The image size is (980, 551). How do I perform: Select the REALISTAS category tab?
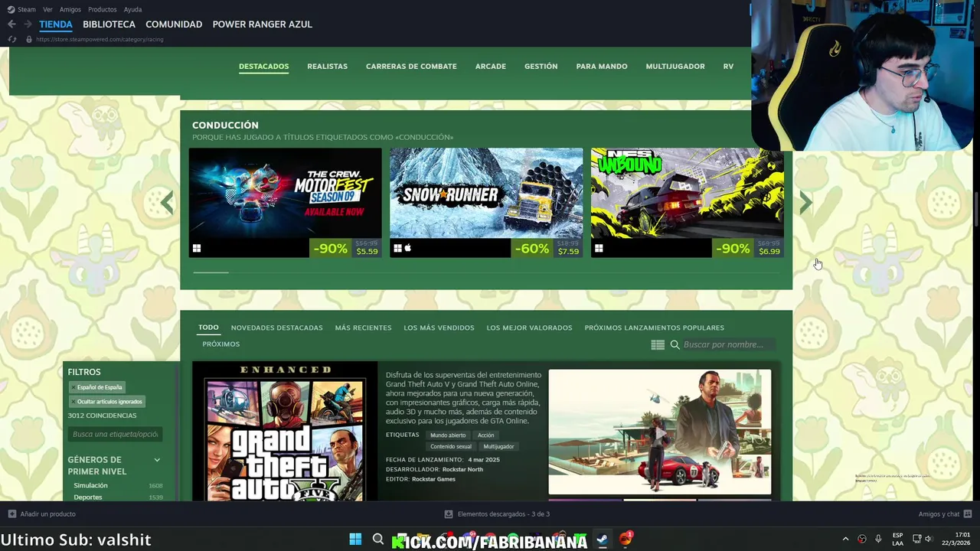tap(327, 67)
